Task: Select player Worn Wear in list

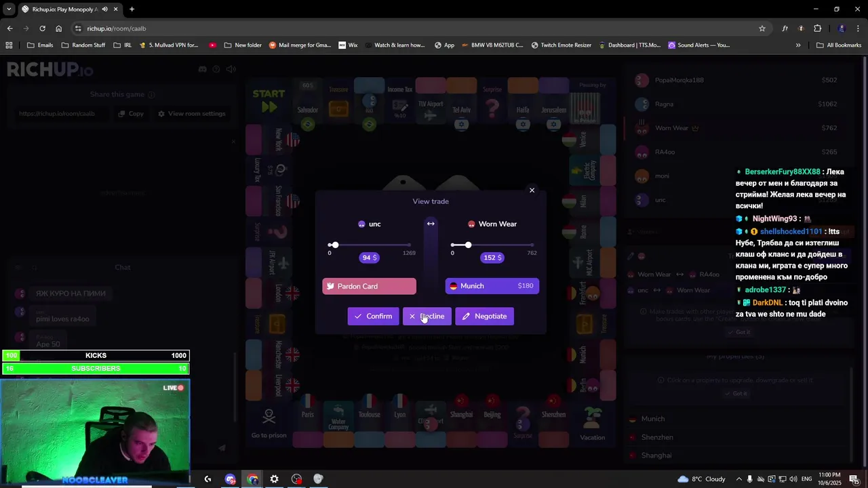Action: coord(736,127)
